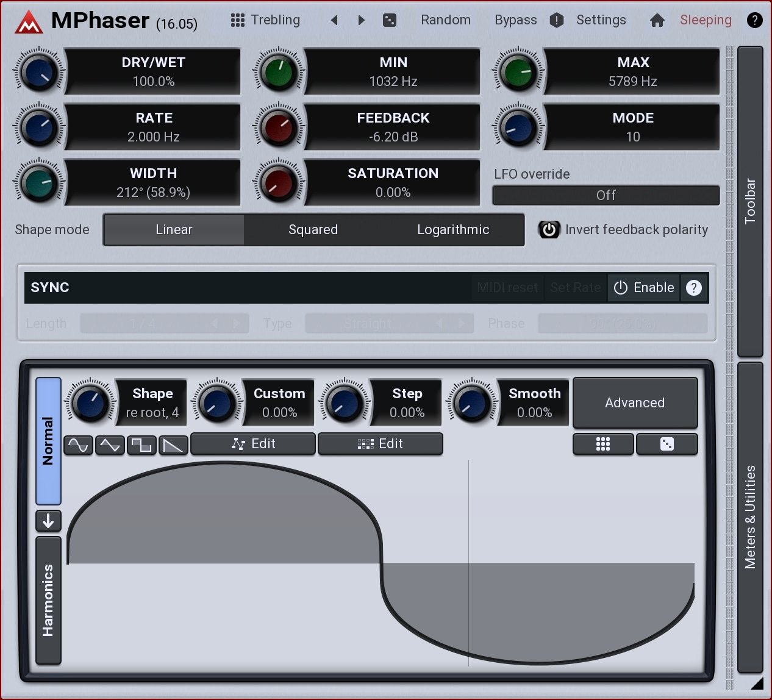The width and height of the screenshot is (772, 700).
Task: Open help with the top question mark icon
Action: coord(754,20)
